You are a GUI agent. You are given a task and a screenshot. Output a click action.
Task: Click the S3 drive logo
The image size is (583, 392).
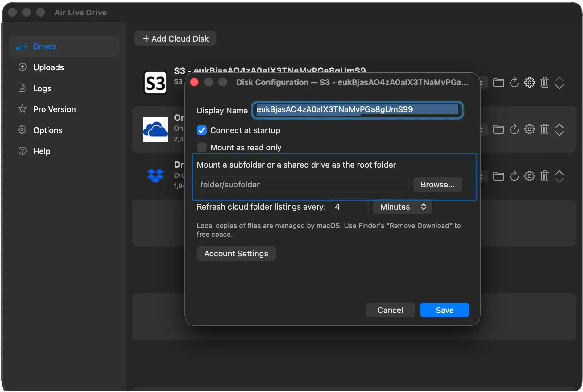[x=155, y=83]
